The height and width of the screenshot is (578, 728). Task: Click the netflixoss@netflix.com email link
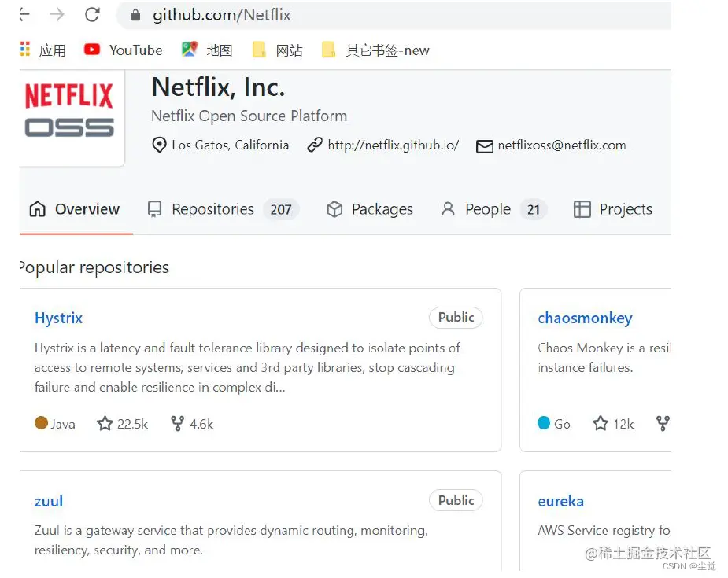point(562,145)
